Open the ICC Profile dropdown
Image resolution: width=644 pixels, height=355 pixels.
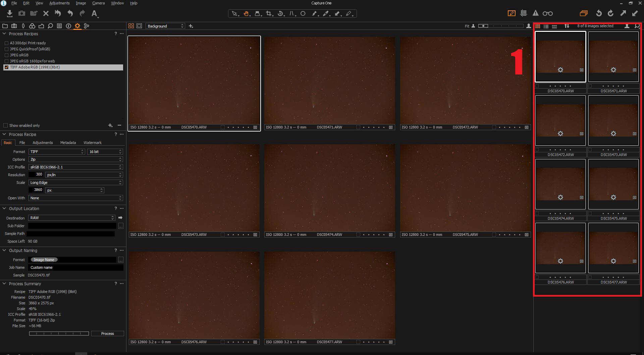click(75, 167)
